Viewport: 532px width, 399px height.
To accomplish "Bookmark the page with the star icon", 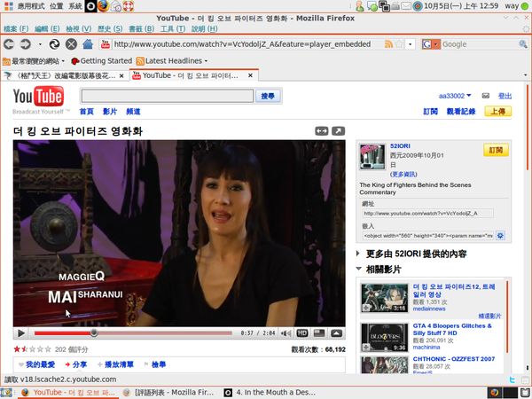I will pos(399,44).
